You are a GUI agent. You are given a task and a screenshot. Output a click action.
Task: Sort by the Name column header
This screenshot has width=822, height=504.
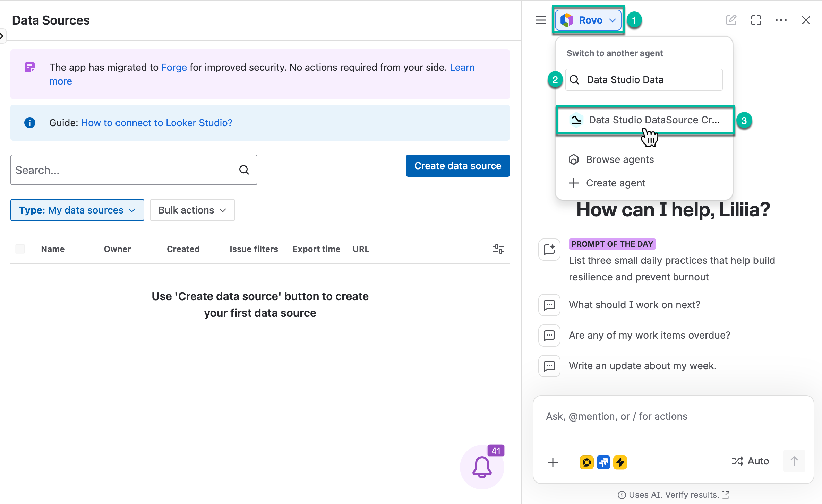(x=53, y=249)
